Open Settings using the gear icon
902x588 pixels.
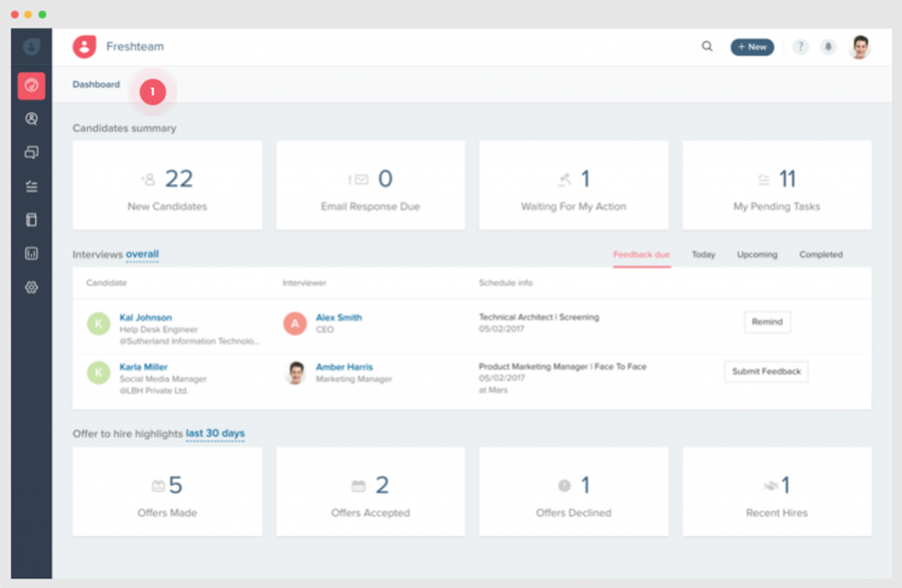[x=31, y=288]
